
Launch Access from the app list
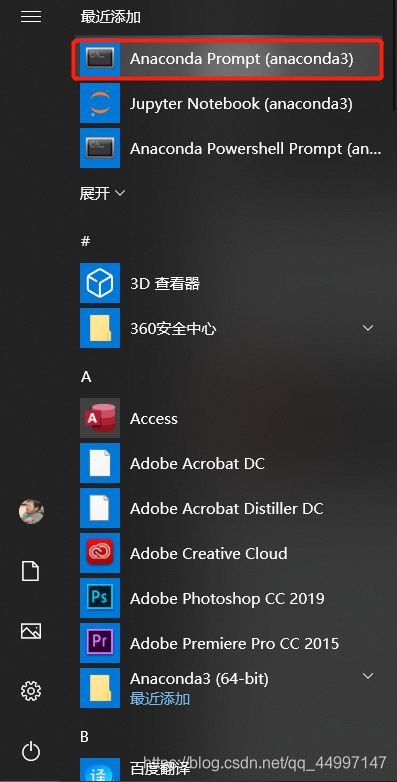[232, 418]
